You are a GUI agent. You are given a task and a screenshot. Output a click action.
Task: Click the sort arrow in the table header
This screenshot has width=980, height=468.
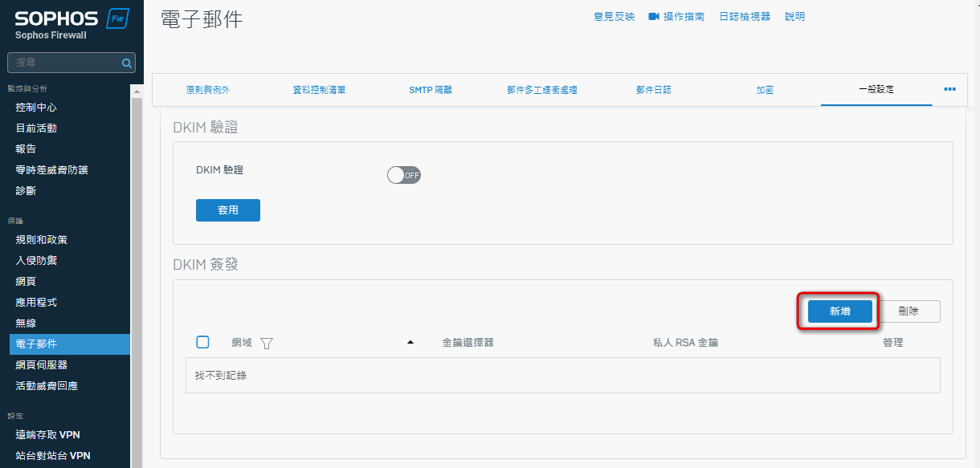click(410, 343)
